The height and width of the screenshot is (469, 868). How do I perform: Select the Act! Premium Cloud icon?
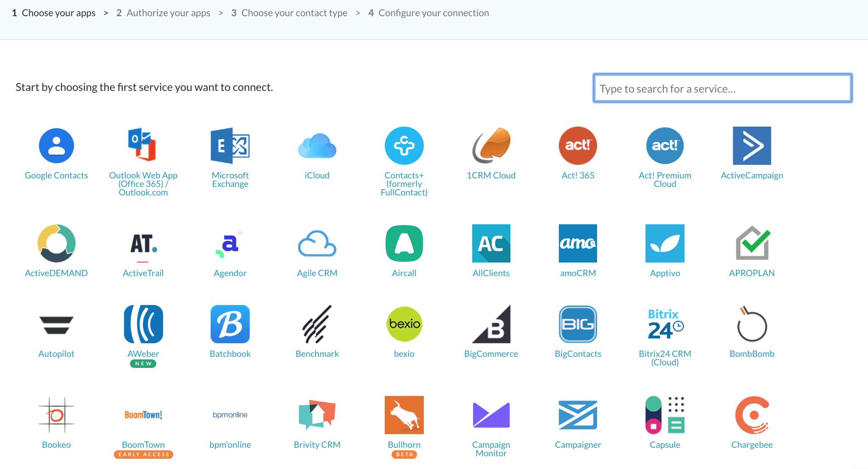coord(665,146)
